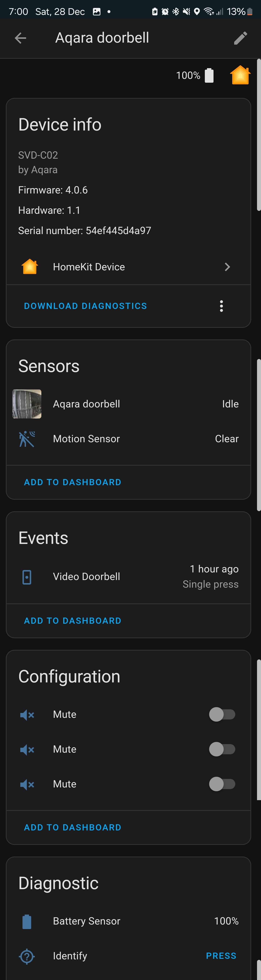
Task: Click PRESS next to Identify
Action: coord(221,956)
